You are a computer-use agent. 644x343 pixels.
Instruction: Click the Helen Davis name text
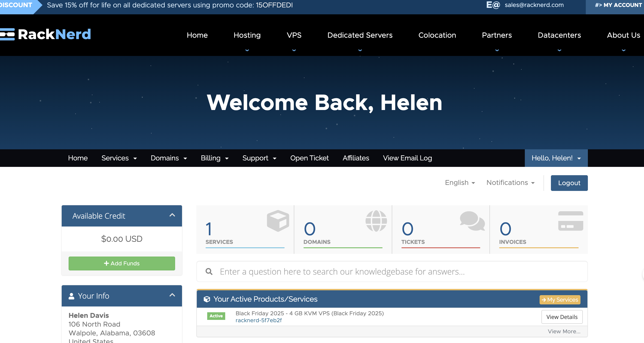89,315
